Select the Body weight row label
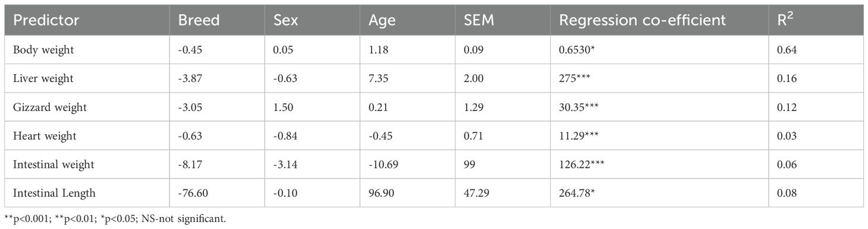 tap(43, 50)
